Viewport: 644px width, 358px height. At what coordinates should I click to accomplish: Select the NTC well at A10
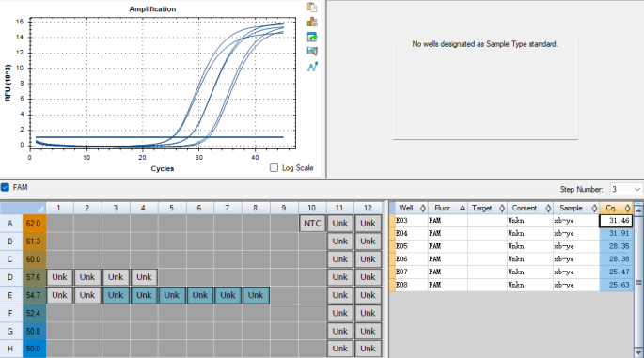click(x=312, y=224)
